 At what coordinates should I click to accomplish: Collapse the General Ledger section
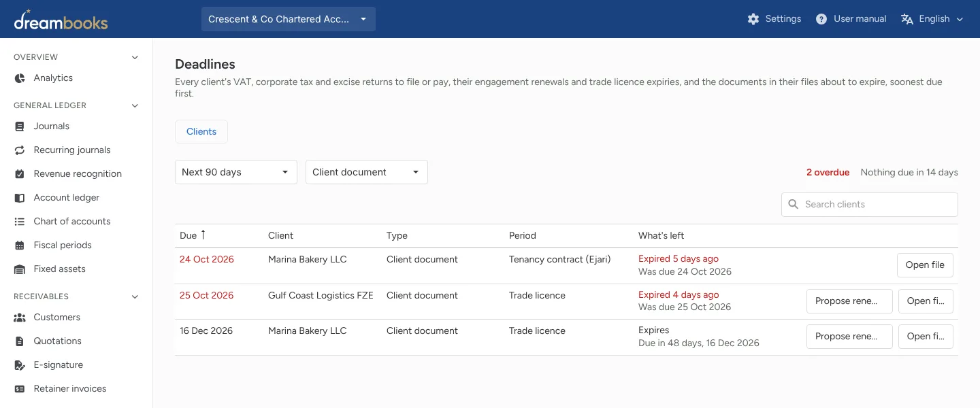coord(135,105)
